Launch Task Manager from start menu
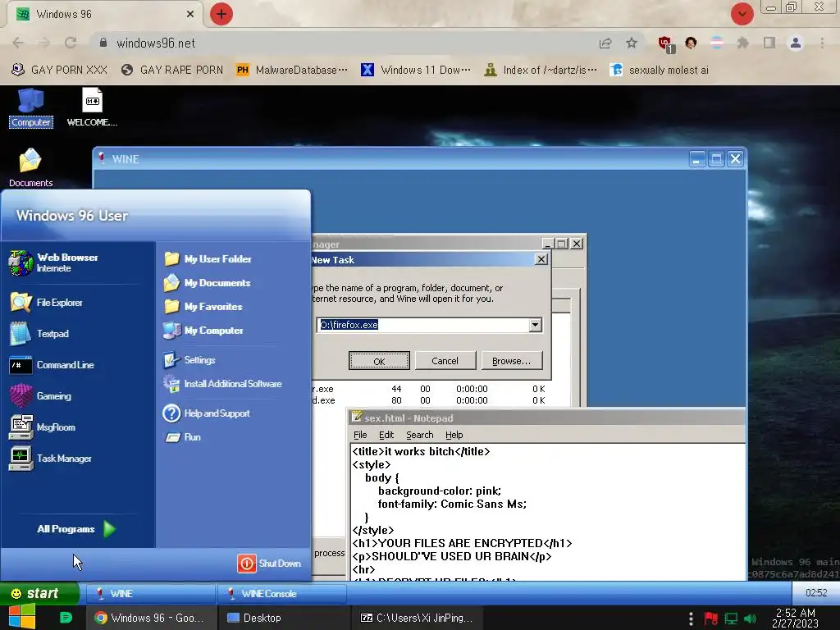Viewport: 840px width, 630px height. 50,458
